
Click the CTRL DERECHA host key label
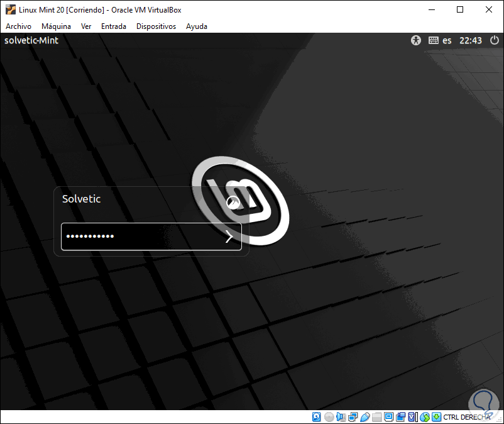click(467, 417)
